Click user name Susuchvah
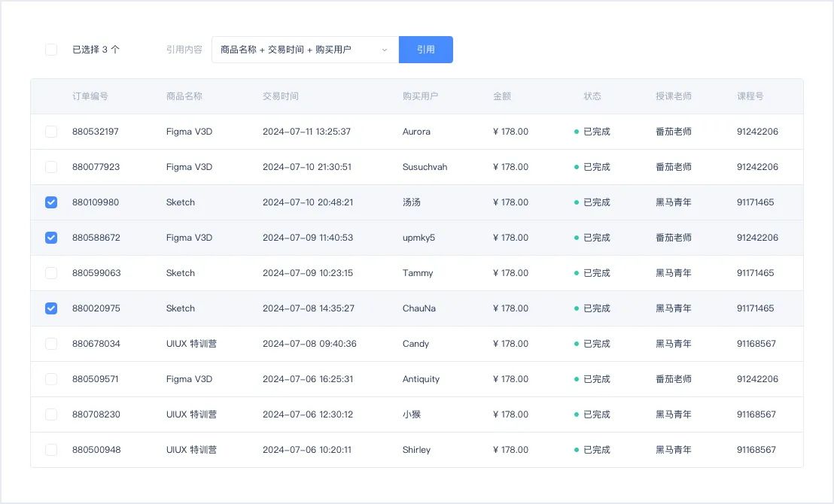 [425, 167]
